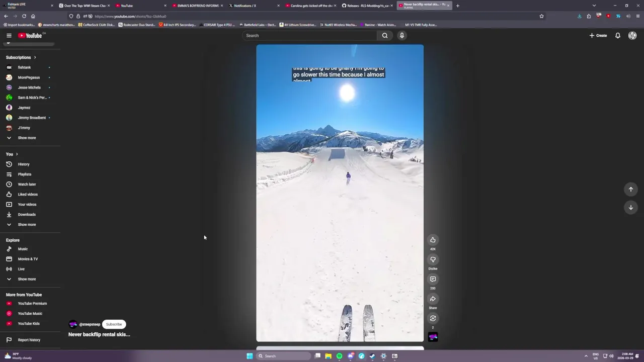This screenshot has width=644, height=362.
Task: Open Jesse Michels subscription channel
Action: tap(30, 87)
